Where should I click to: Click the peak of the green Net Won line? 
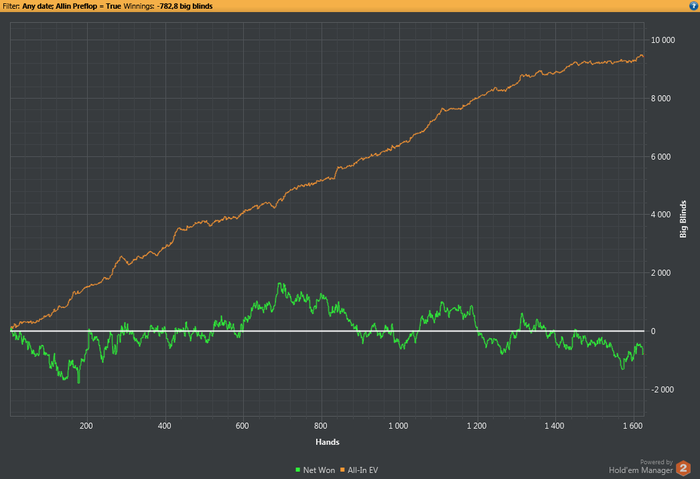tap(280, 283)
